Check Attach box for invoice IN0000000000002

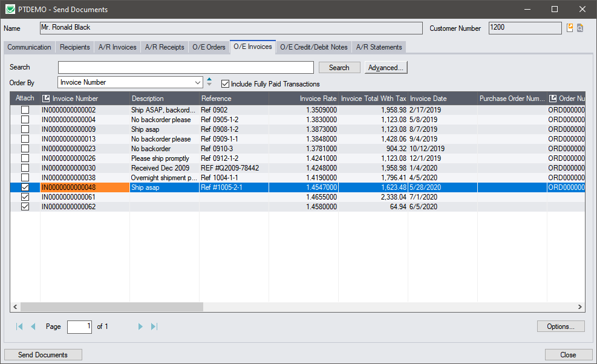coord(25,110)
